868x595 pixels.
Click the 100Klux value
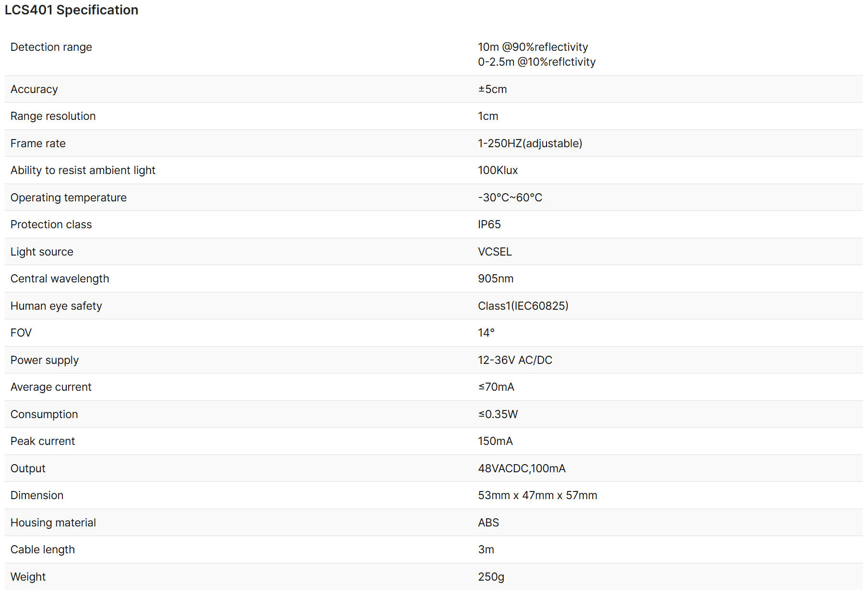pos(498,170)
